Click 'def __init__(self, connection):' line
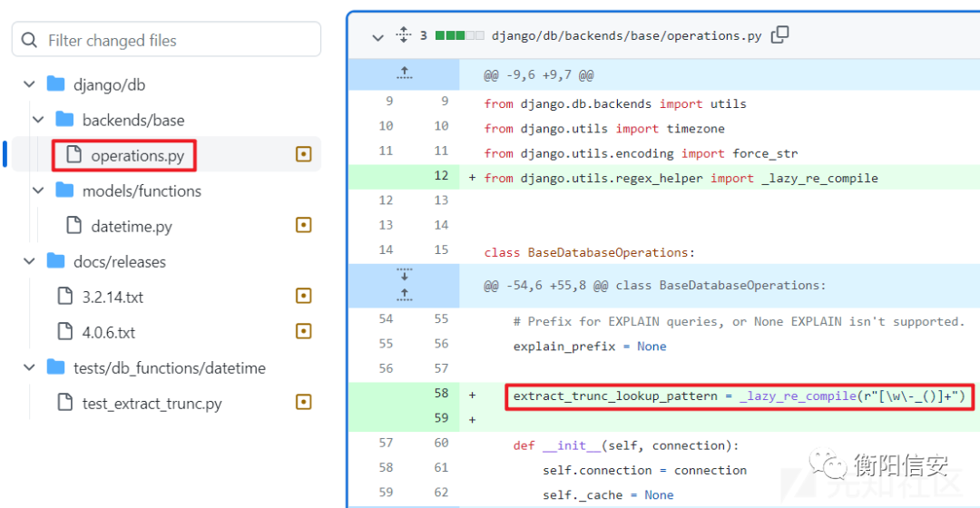 click(625, 445)
